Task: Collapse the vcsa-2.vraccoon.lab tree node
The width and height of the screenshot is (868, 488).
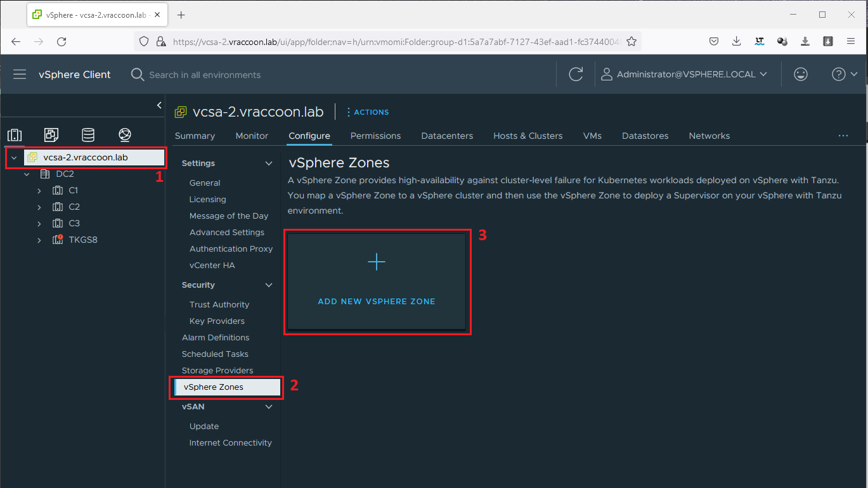Action: click(x=14, y=157)
